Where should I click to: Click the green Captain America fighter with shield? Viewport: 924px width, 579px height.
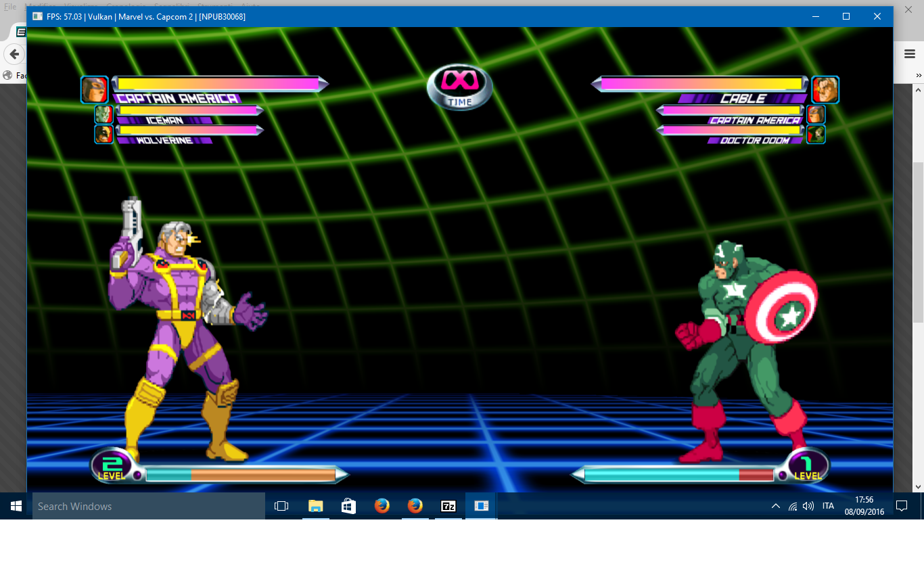pos(746,351)
